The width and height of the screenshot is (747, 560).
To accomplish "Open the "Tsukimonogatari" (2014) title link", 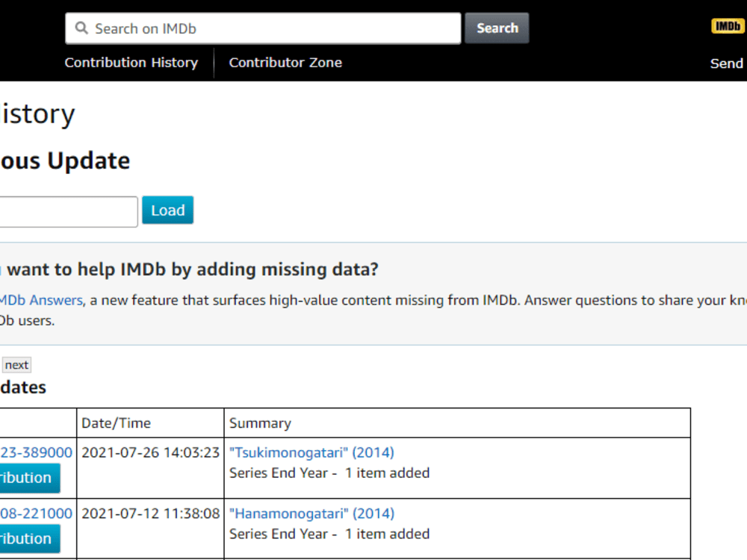I will [311, 452].
